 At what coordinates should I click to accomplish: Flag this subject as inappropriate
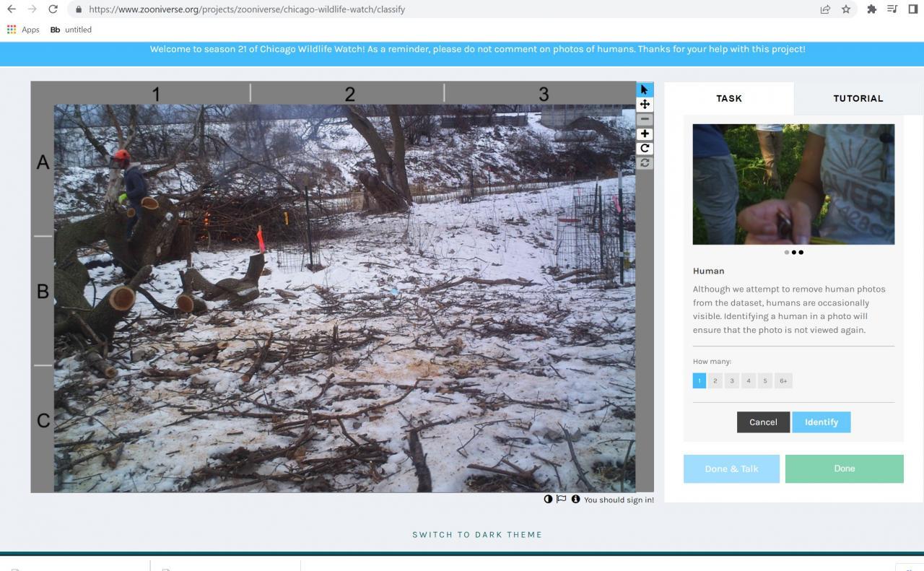point(561,499)
